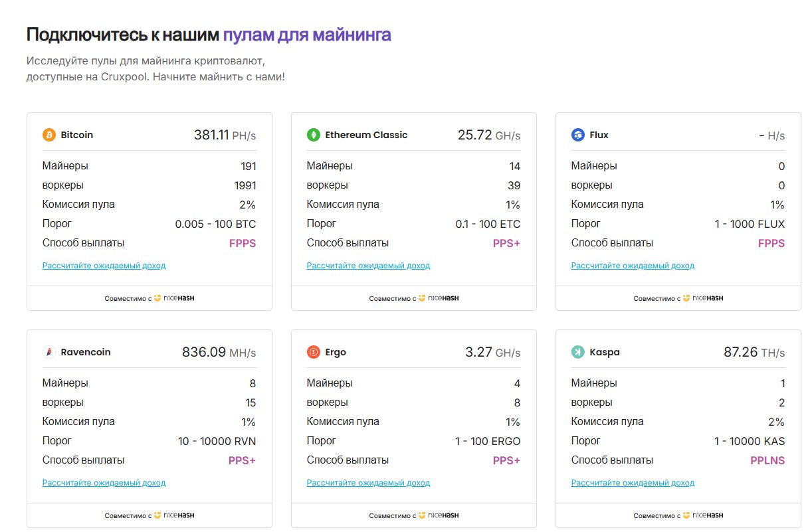Open the expected income calculator for Ethereum Classic
This screenshot has height=532, width=808.
[369, 266]
